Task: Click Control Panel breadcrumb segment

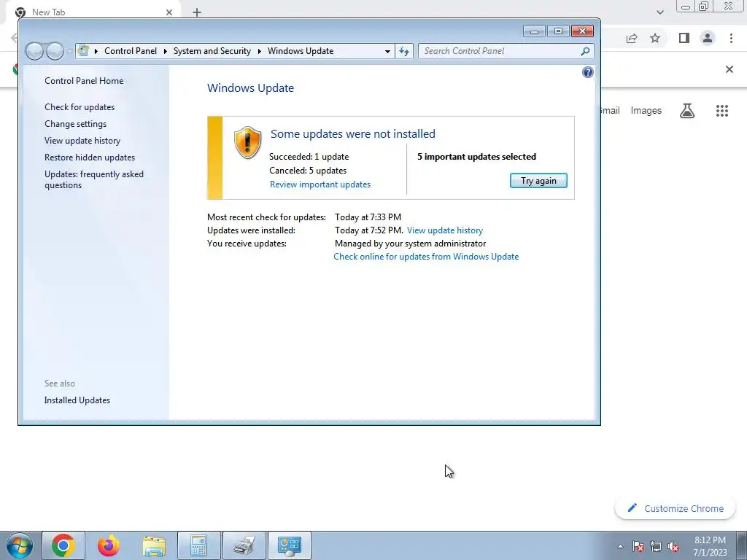Action: click(131, 51)
